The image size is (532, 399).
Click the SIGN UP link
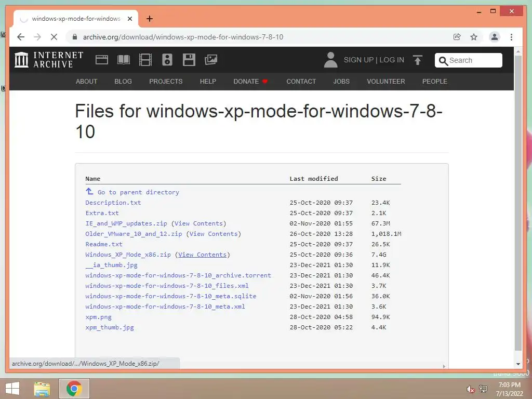point(358,60)
